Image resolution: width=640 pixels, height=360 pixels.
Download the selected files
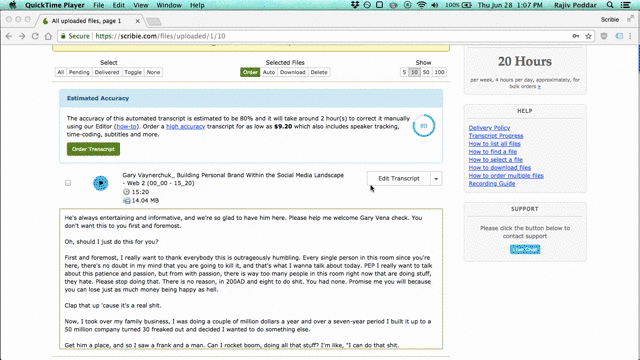[x=292, y=72]
